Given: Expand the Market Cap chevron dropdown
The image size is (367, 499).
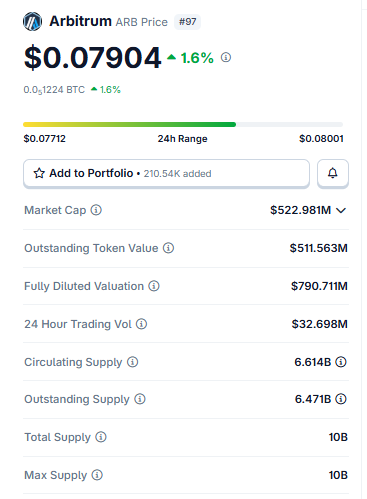Looking at the screenshot, I should click(341, 210).
